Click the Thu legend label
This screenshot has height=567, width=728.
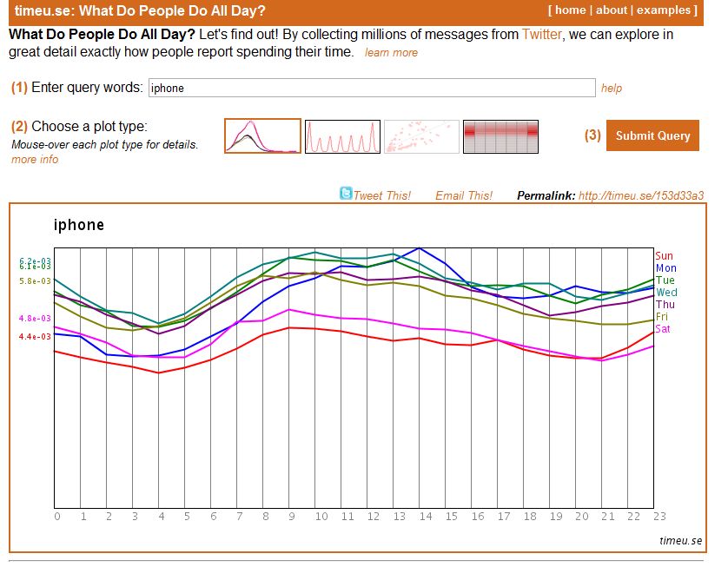[x=665, y=305]
